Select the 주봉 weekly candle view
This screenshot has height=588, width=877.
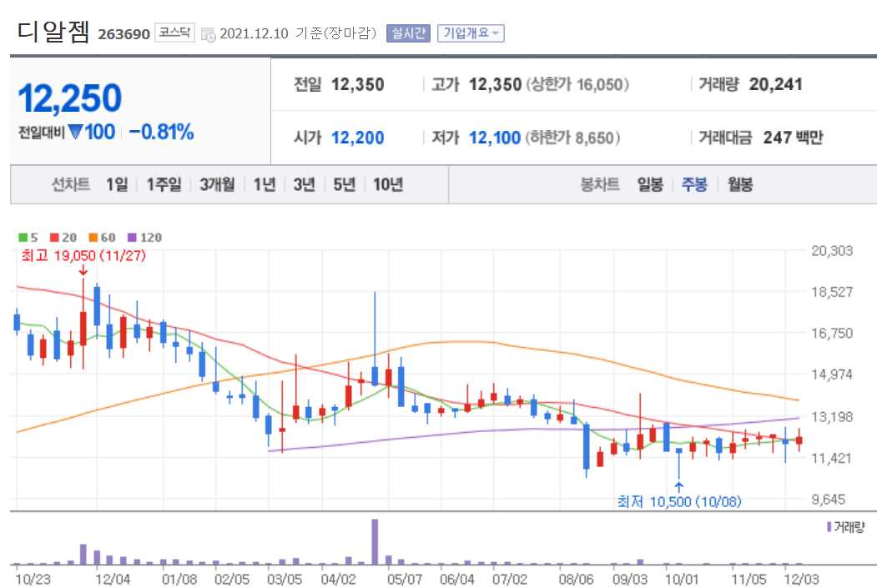coord(693,184)
